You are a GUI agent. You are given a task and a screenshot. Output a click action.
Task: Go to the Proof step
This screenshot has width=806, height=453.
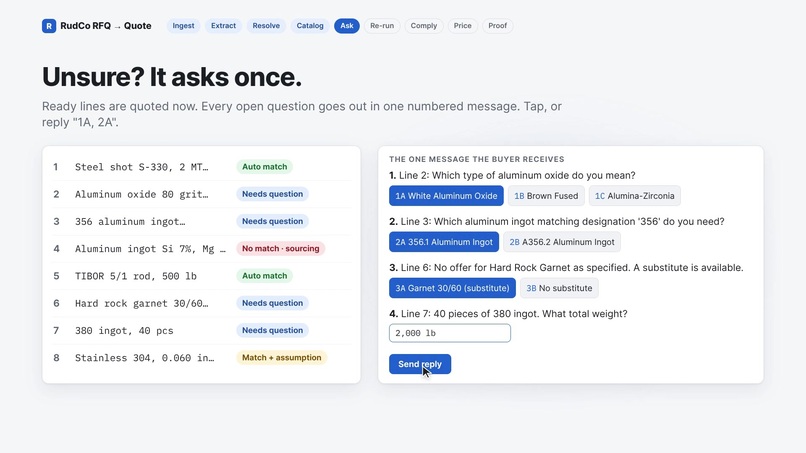pyautogui.click(x=498, y=26)
